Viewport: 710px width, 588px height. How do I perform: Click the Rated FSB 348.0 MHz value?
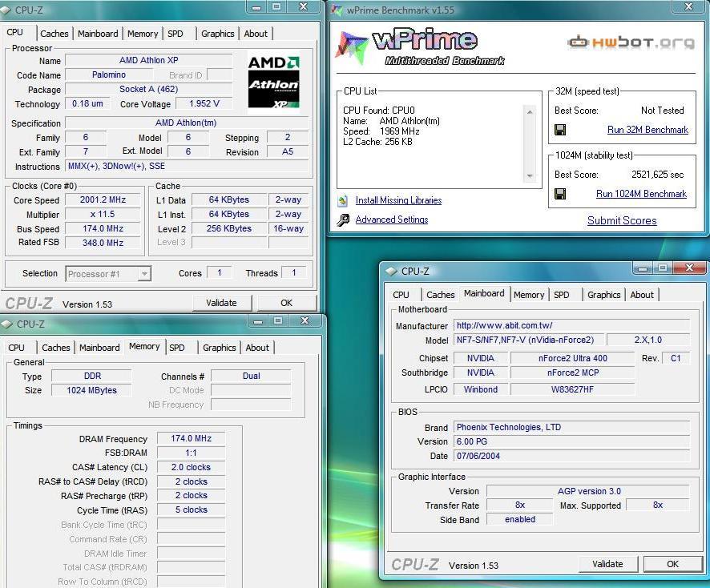coord(103,243)
